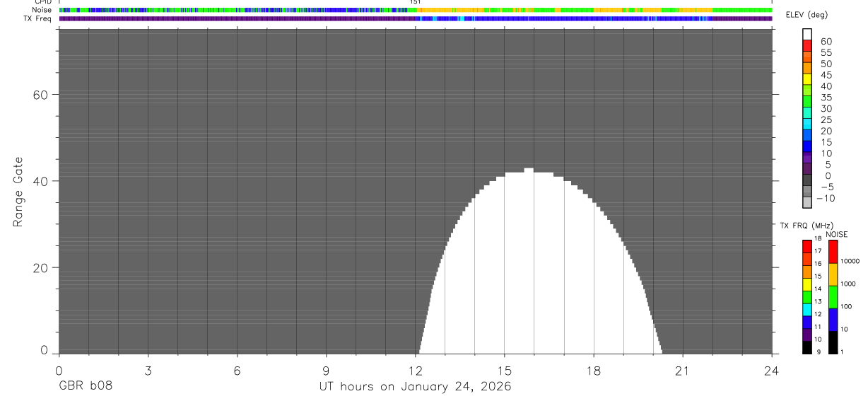Click the 'NOISE' legend title on the right

point(836,234)
